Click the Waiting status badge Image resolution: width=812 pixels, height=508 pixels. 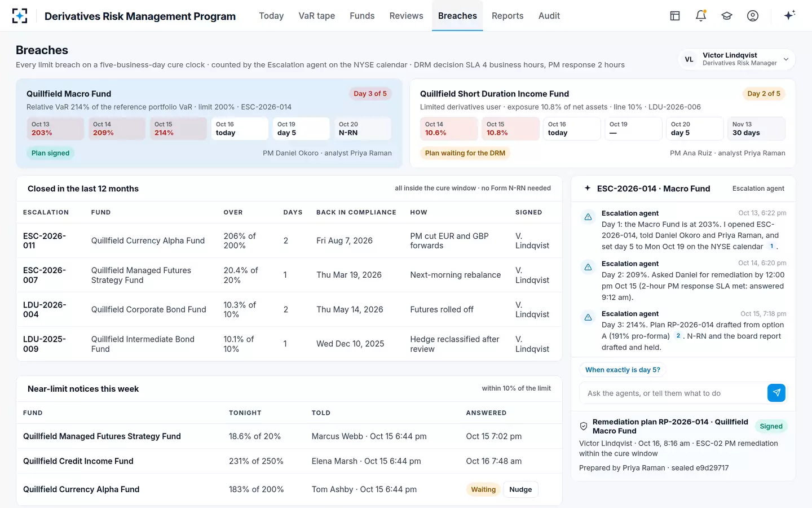[x=483, y=489]
